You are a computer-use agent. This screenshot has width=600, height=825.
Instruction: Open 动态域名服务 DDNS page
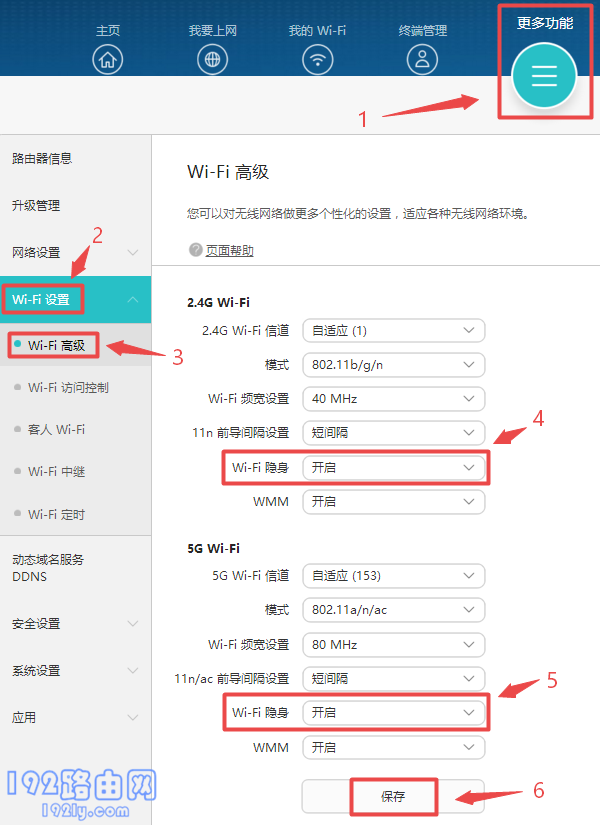(48, 568)
